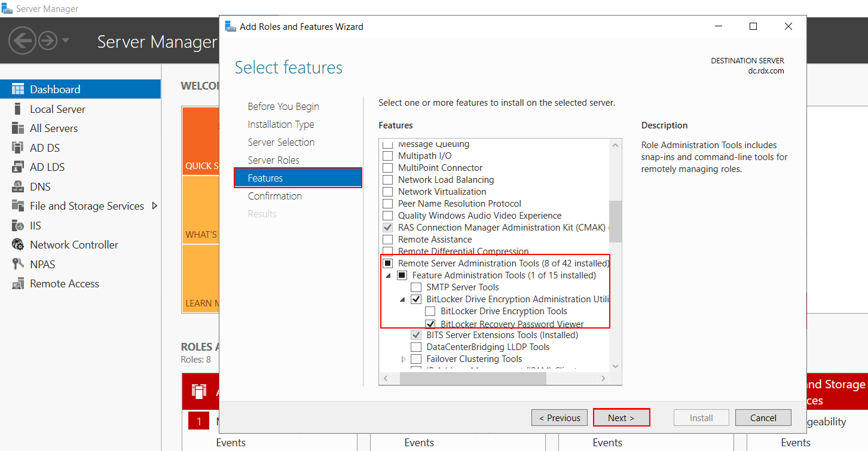Uncheck BitLocker Recovery Password Viewer
The height and width of the screenshot is (451, 868).
coord(430,323)
